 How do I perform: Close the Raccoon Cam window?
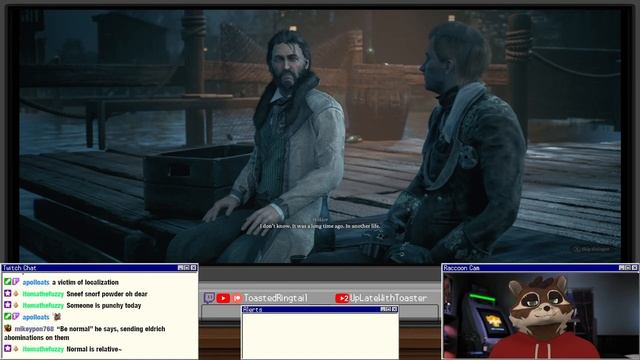coord(634,268)
